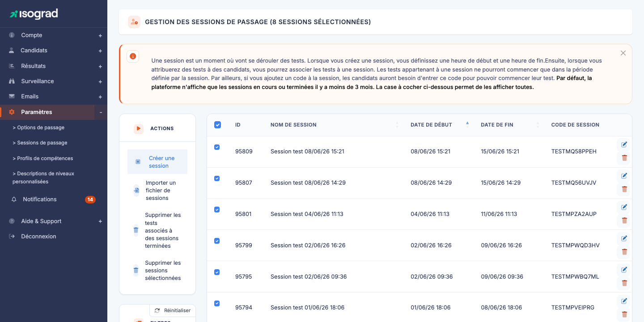Uncheck session 95795 checkbox

(x=217, y=272)
